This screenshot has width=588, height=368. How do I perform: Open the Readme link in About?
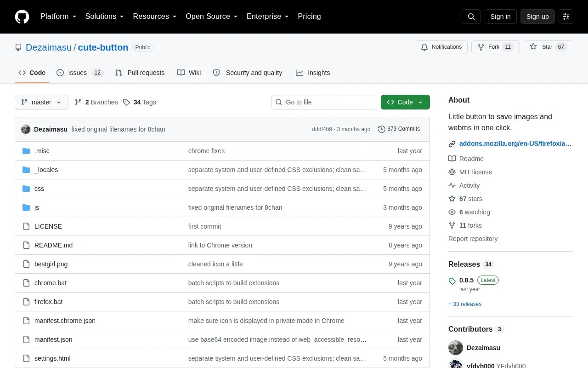[466, 159]
